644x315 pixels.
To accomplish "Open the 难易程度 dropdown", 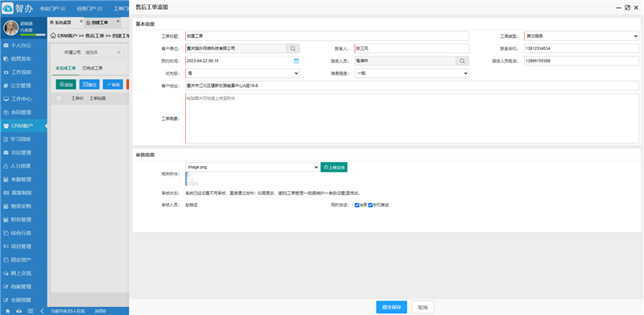I will coord(412,73).
